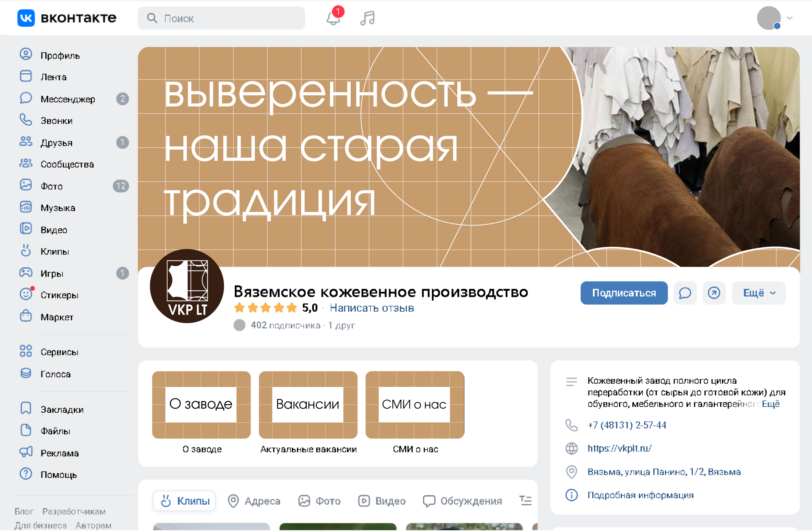Switch to the Адреса tab
The image size is (812, 531).
point(254,500)
